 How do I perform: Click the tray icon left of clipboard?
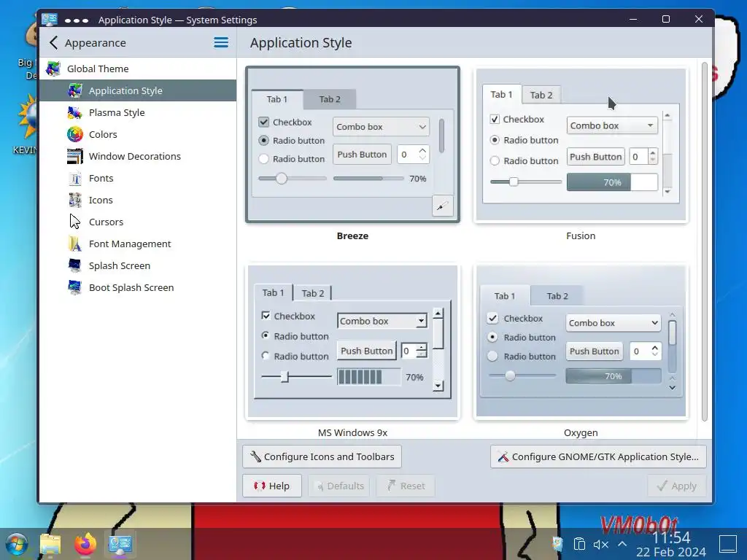coord(557,544)
